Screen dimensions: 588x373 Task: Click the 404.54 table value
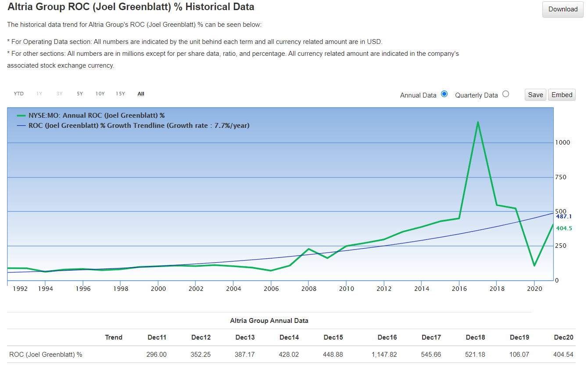(563, 355)
